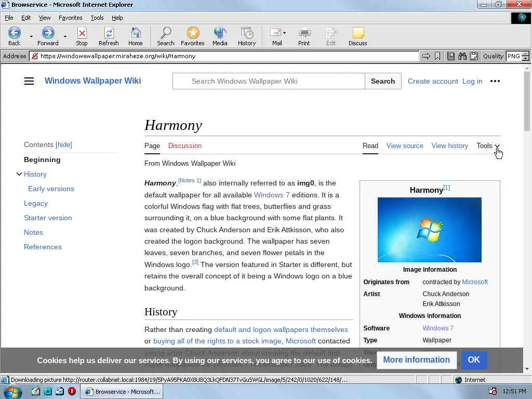Select the View source tab
This screenshot has height=399, width=532.
405,145
